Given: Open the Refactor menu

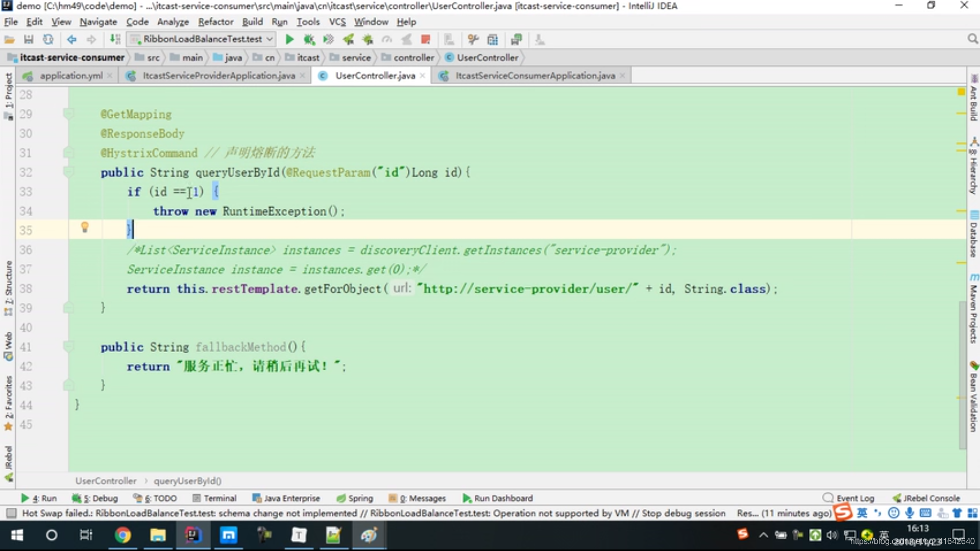Looking at the screenshot, I should pos(215,22).
